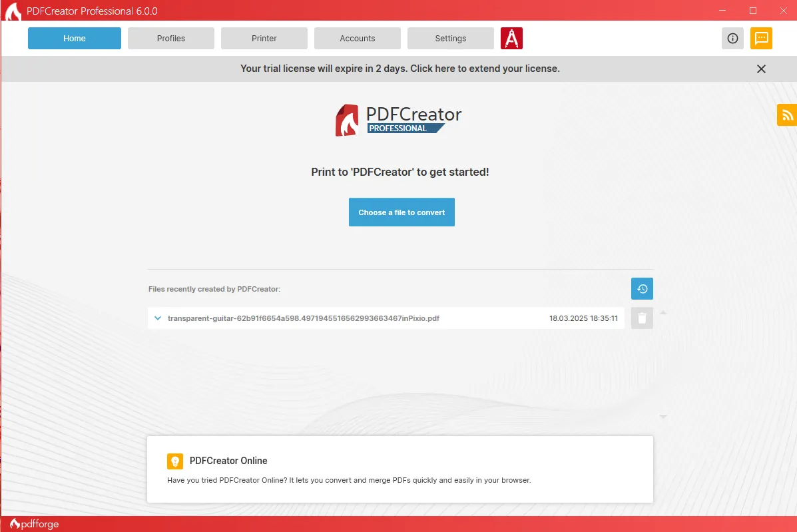The width and height of the screenshot is (797, 532).
Task: Open the Settings tab
Action: click(450, 38)
